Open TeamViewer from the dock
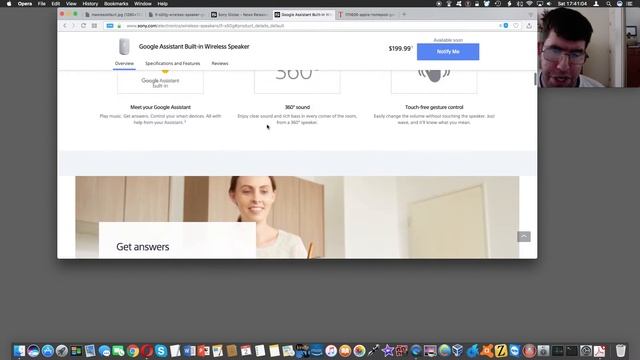The height and width of the screenshot is (360, 640). coord(515,351)
